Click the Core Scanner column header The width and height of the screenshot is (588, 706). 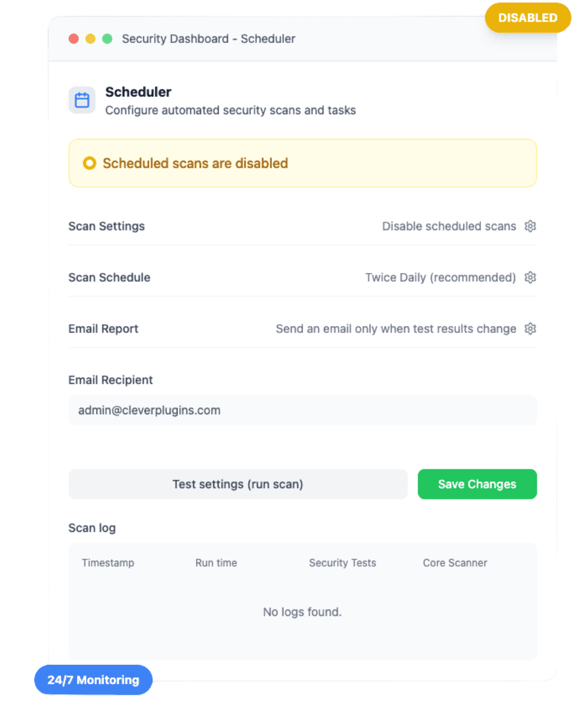pos(455,563)
